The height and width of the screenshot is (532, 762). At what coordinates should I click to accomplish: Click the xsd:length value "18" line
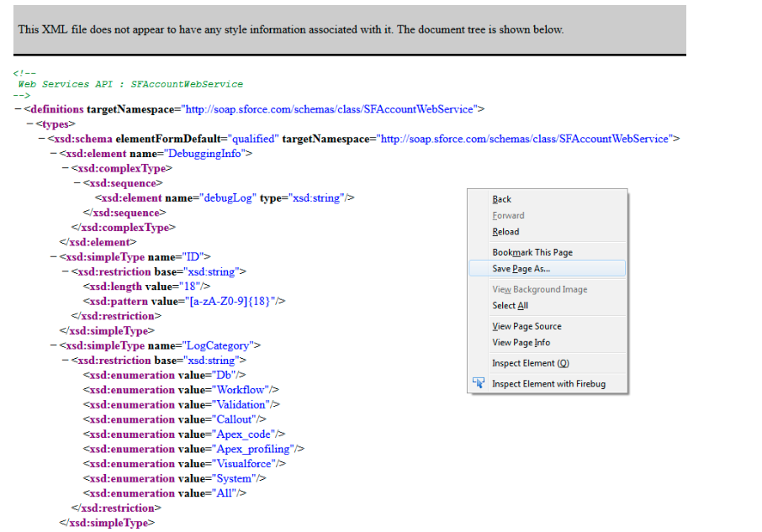146,287
